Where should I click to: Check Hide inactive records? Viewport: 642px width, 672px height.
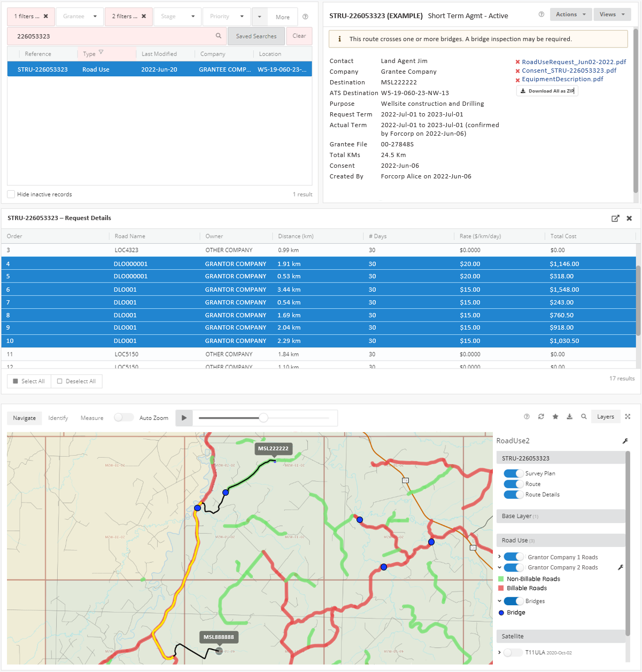click(x=11, y=194)
